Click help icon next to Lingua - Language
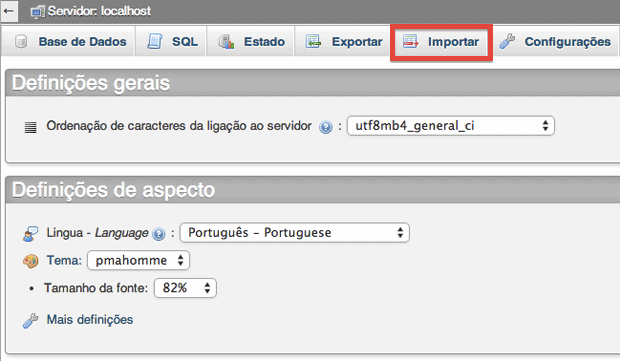The height and width of the screenshot is (361, 620). [159, 234]
